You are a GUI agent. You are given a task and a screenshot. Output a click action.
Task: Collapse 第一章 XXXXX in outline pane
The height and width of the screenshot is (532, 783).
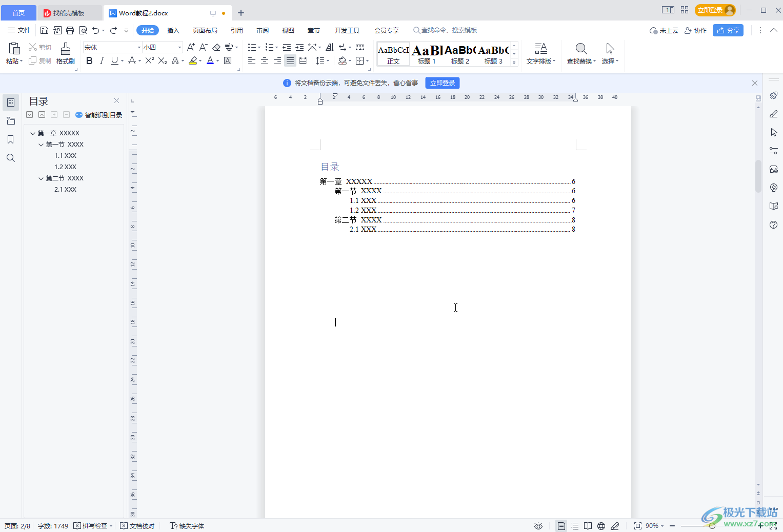click(x=33, y=133)
